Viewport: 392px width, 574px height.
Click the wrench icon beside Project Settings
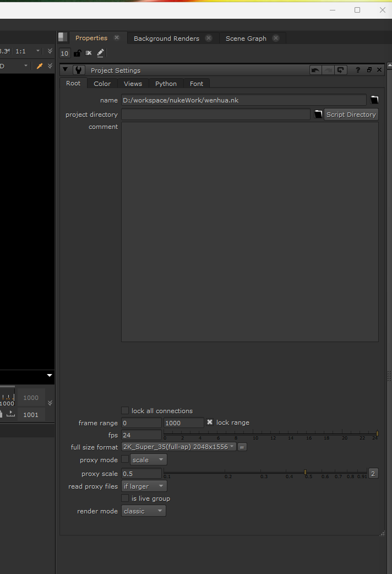coord(79,70)
